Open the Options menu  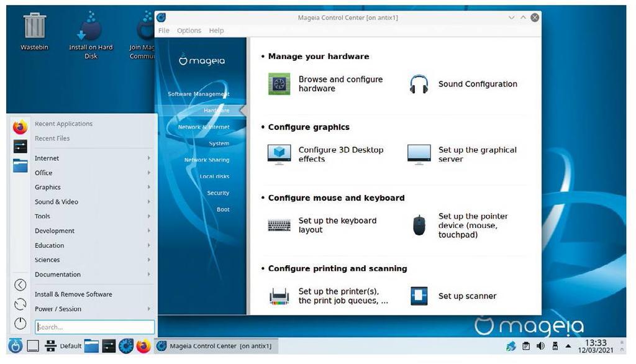189,30
